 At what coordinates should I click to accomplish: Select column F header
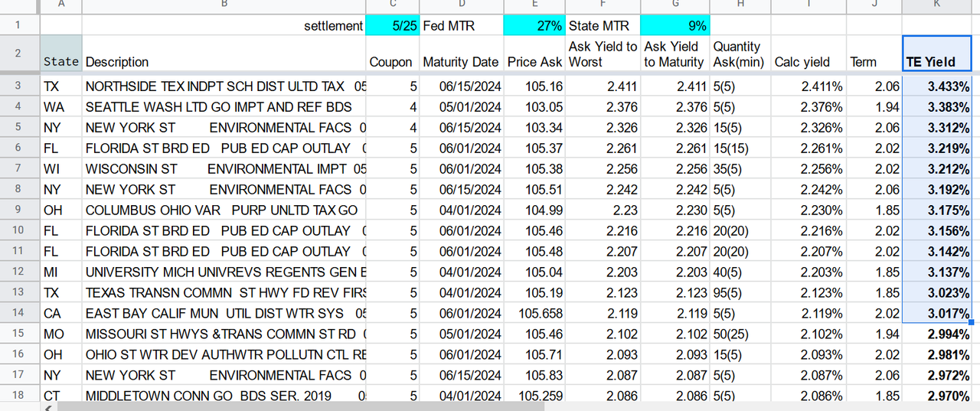[603, 6]
